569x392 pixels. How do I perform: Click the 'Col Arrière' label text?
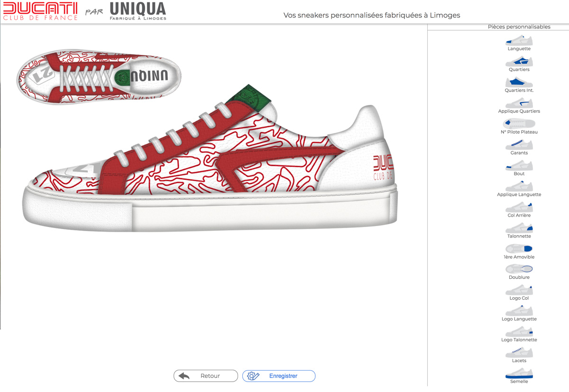[x=519, y=215]
